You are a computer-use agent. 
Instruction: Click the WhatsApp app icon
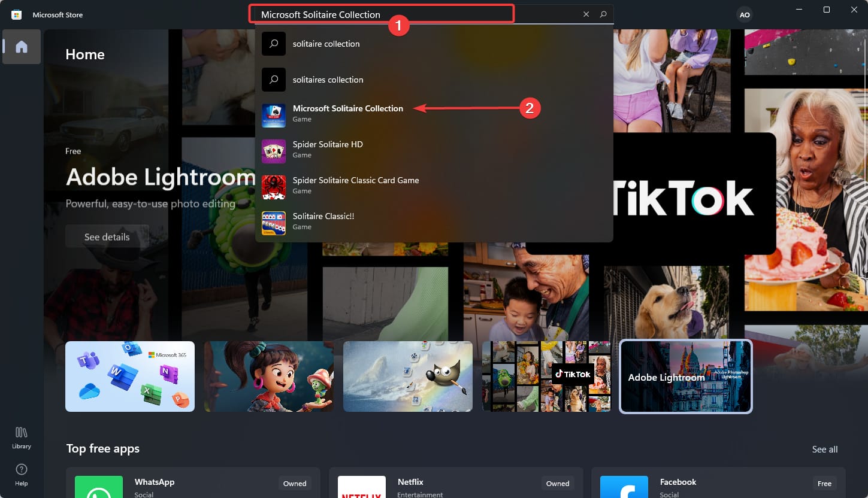(99, 487)
